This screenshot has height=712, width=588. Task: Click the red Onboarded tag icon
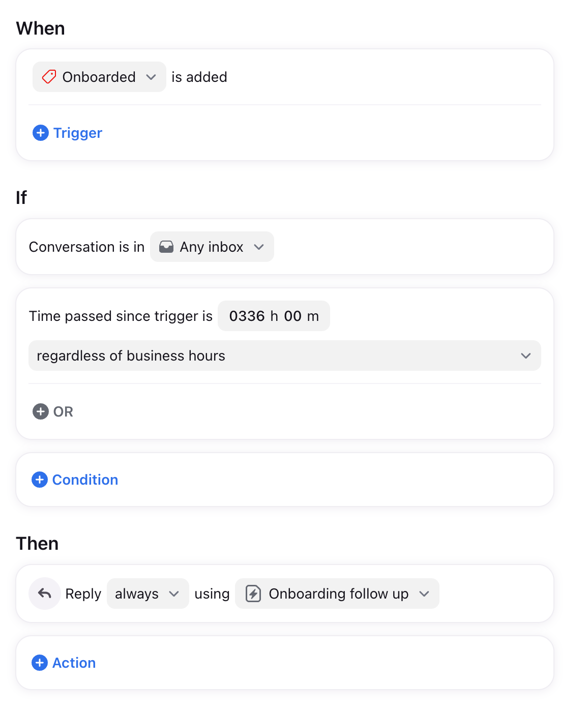[49, 77]
